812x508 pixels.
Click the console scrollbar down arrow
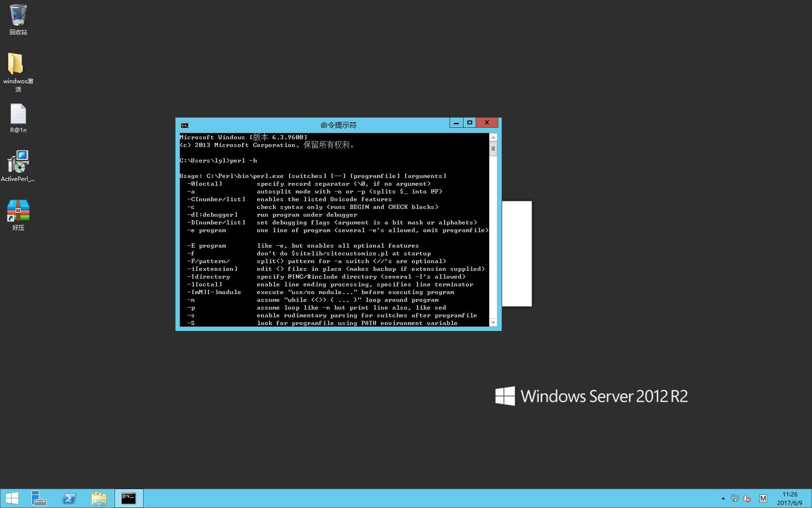(x=493, y=322)
